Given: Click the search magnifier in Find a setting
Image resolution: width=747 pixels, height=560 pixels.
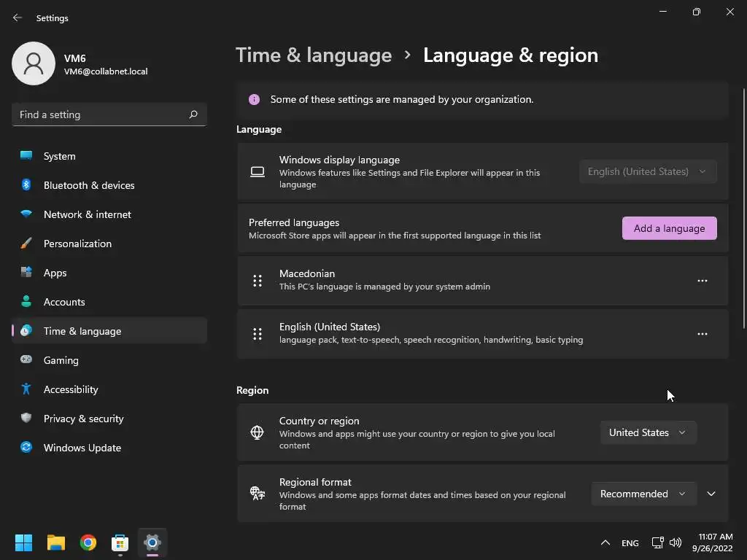Looking at the screenshot, I should (193, 114).
